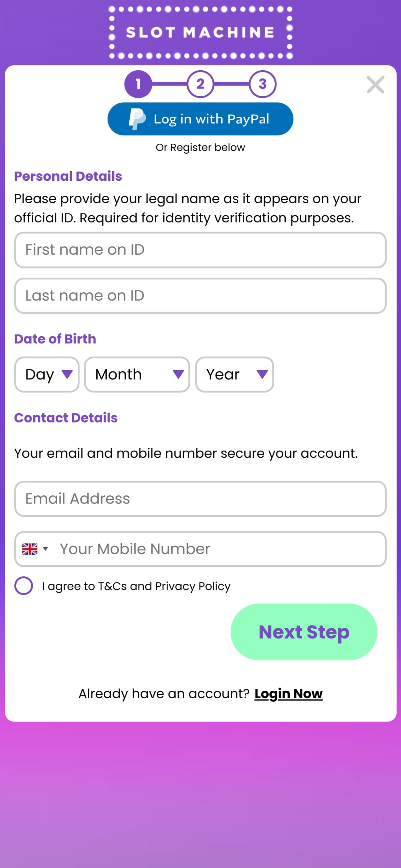The width and height of the screenshot is (401, 868).
Task: Open the country code dropdown chevron
Action: [x=46, y=549]
